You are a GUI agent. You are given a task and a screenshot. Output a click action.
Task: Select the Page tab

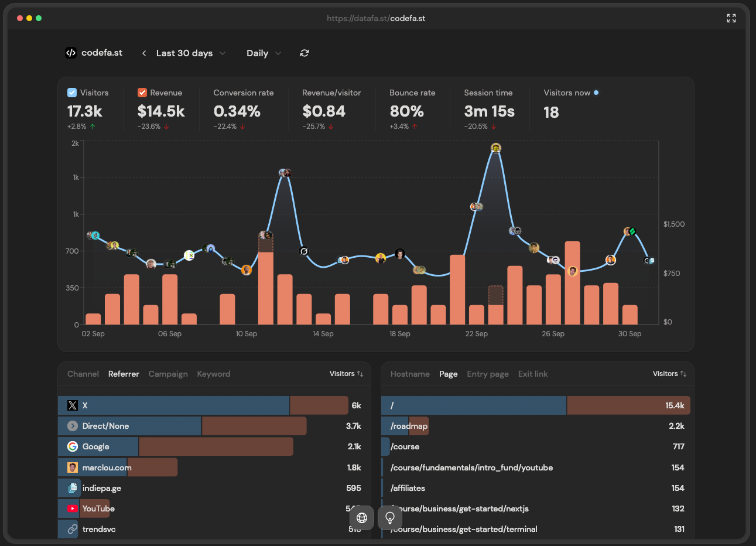[x=449, y=374]
